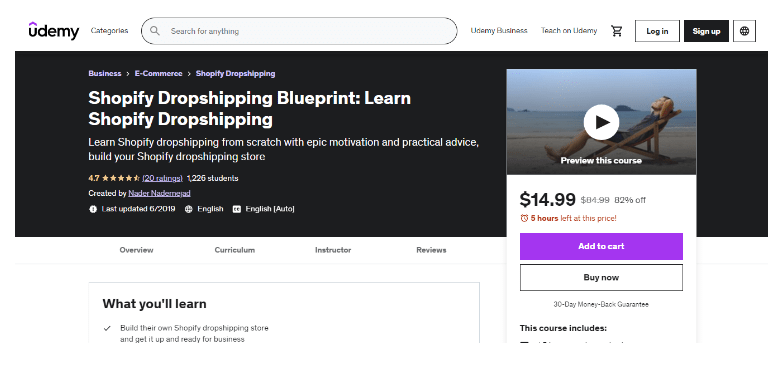Click the closed captions icon
This screenshot has width=784, height=370.
click(236, 209)
